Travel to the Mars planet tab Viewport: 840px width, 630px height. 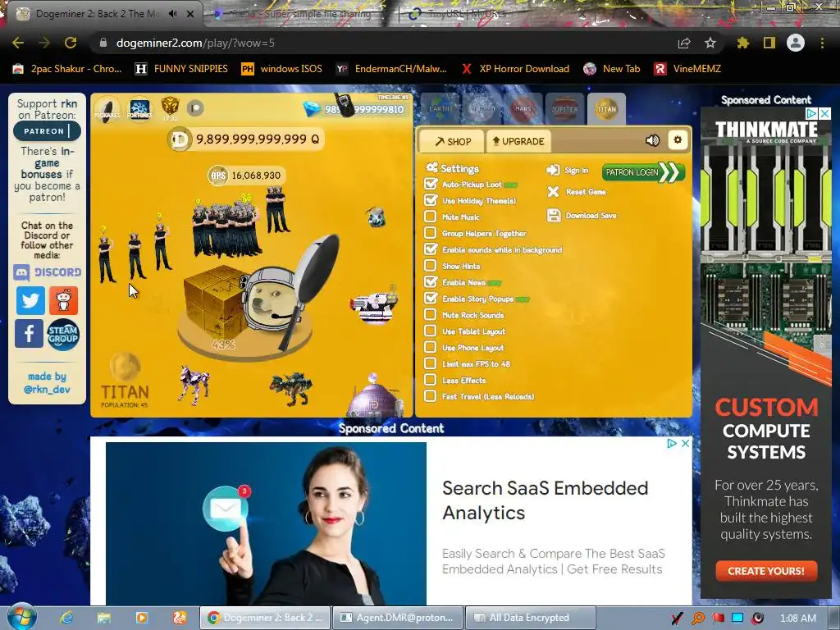(523, 109)
